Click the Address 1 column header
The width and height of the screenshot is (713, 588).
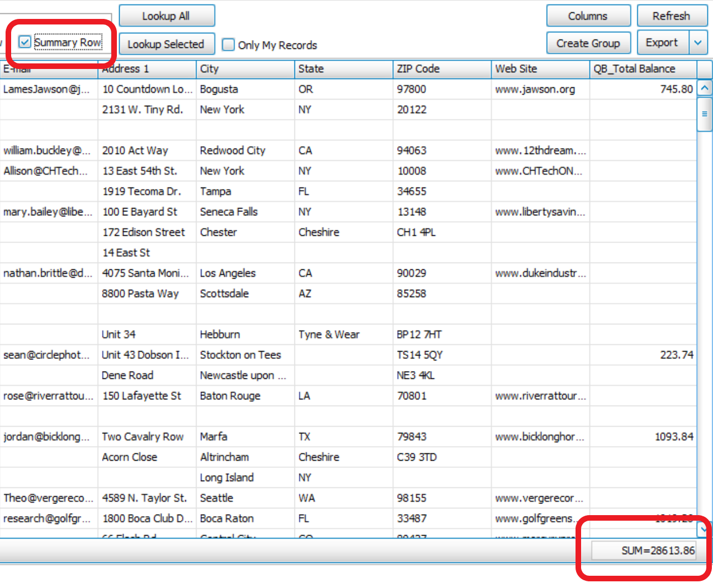(147, 69)
